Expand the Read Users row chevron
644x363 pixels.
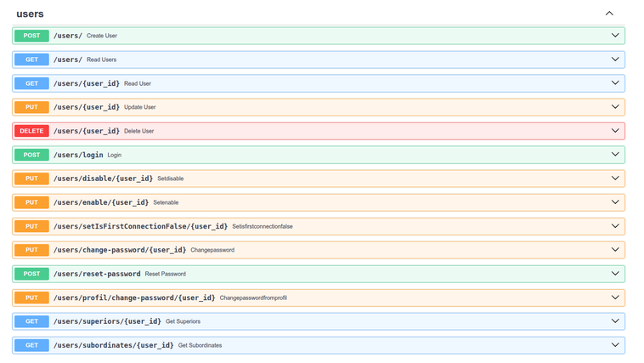615,60
